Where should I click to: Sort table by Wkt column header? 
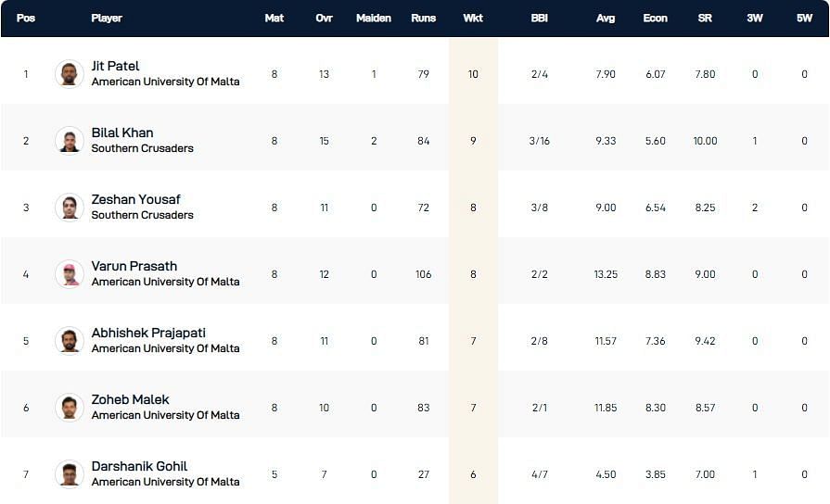[x=473, y=18]
